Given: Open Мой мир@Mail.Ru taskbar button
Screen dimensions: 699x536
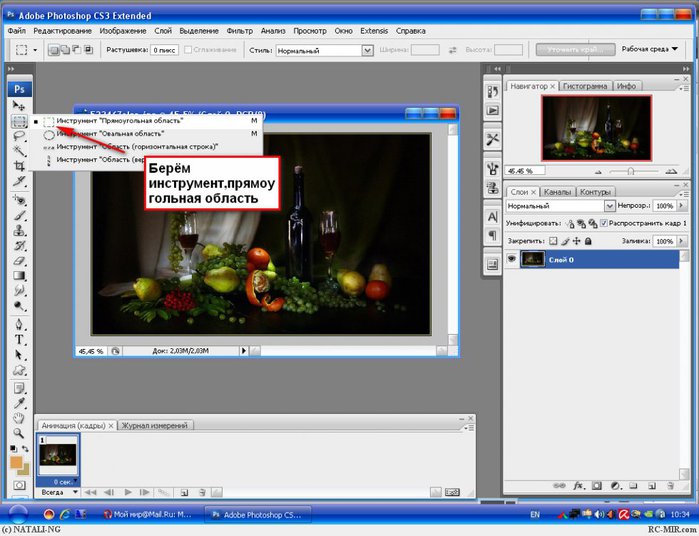Looking at the screenshot, I should coord(148,515).
